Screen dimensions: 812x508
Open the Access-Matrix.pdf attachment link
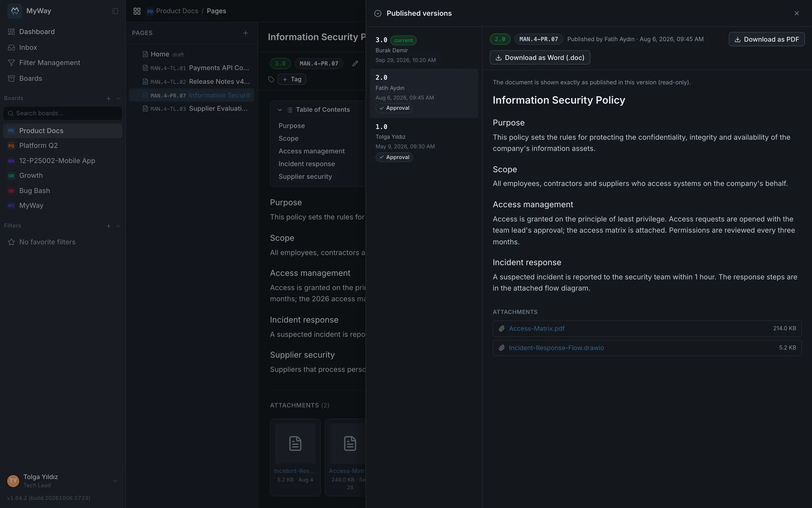[536, 328]
